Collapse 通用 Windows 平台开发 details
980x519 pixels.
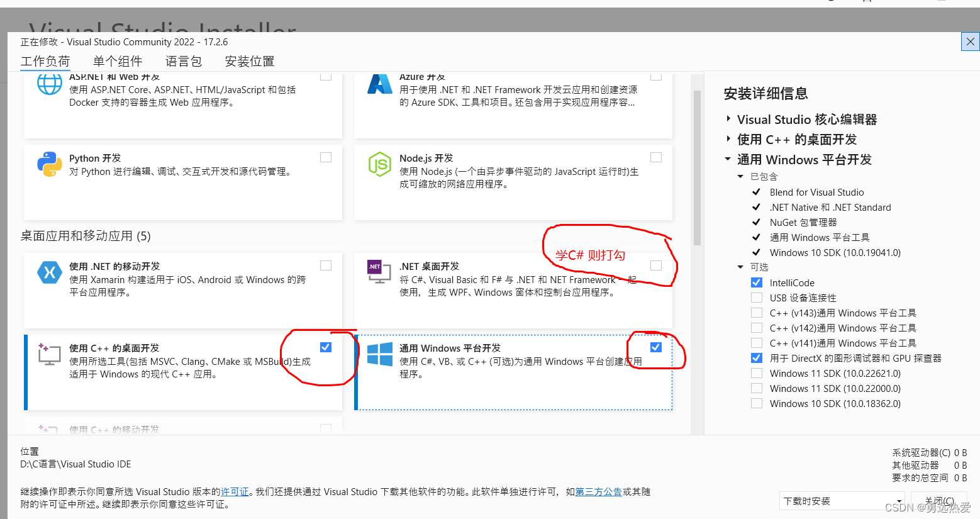(728, 159)
